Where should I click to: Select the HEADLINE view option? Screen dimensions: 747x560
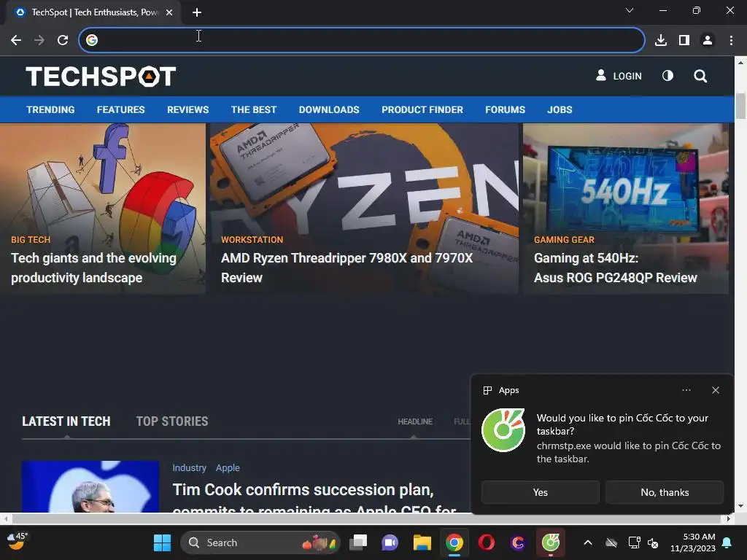pos(415,421)
